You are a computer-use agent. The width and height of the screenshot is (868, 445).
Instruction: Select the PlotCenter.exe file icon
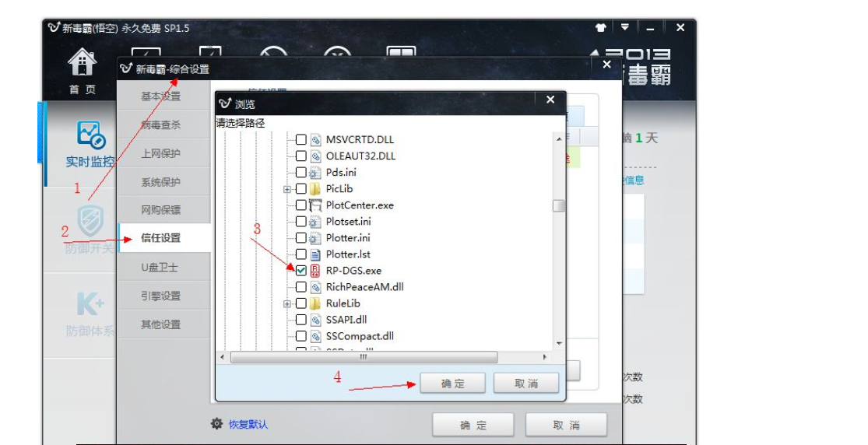315,205
